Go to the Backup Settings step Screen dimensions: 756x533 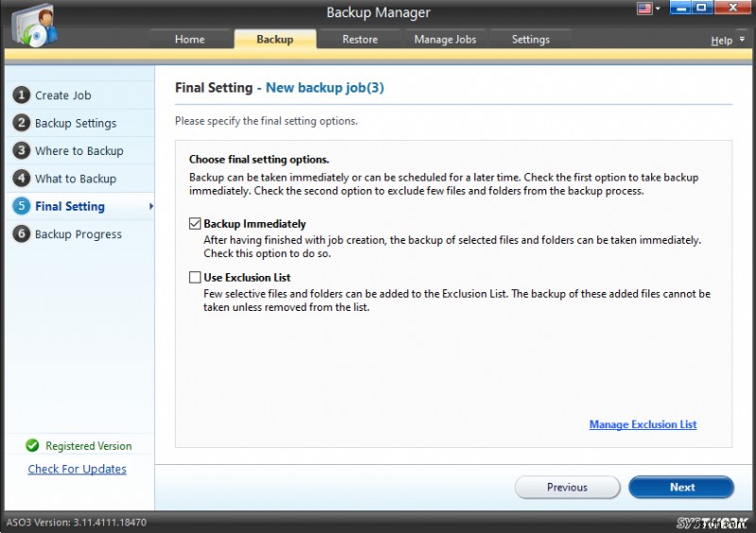coord(76,123)
